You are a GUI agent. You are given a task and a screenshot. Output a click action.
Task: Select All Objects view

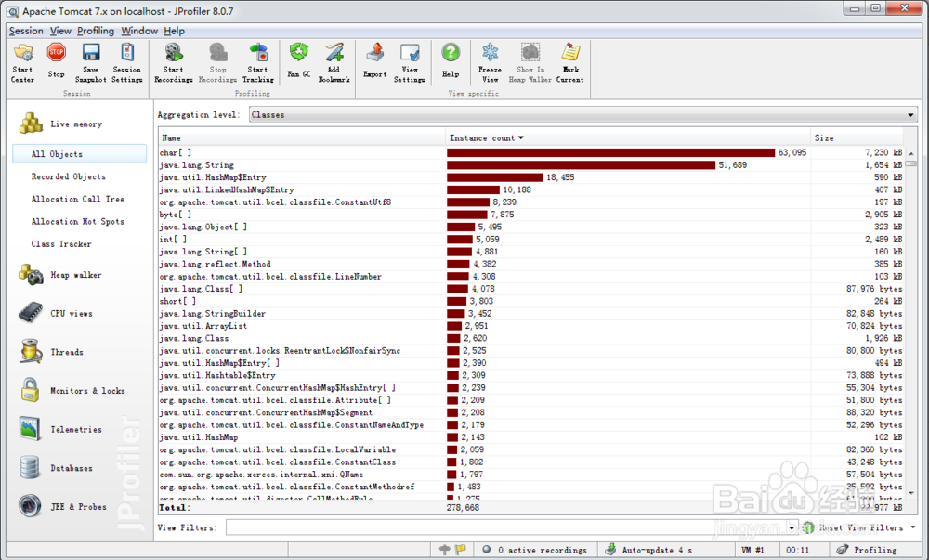79,154
